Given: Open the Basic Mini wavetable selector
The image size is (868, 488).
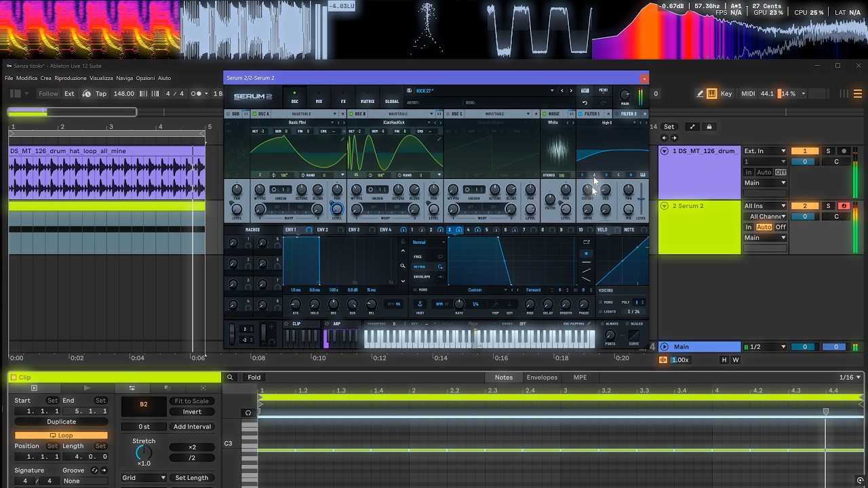Looking at the screenshot, I should click(297, 123).
